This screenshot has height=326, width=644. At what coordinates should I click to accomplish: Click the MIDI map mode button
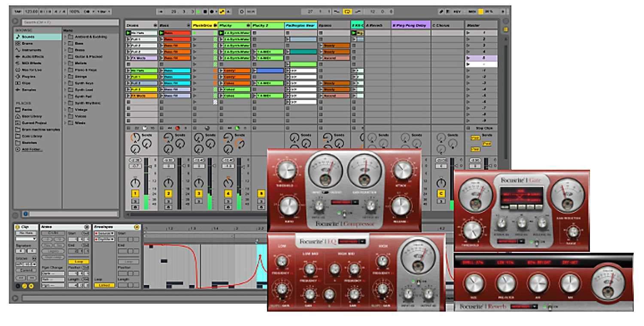(471, 12)
